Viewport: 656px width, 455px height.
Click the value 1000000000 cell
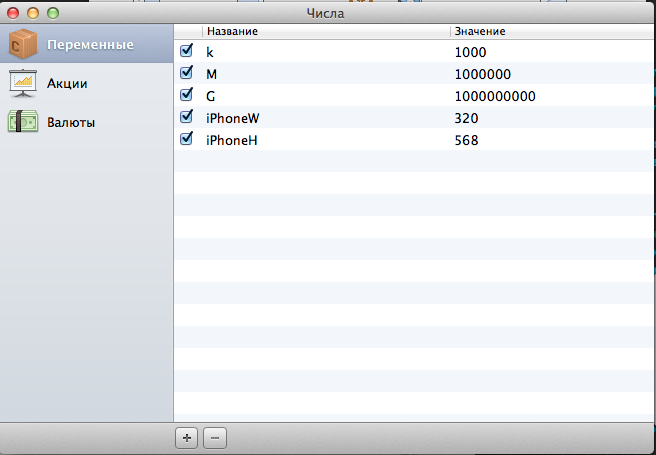tap(495, 97)
